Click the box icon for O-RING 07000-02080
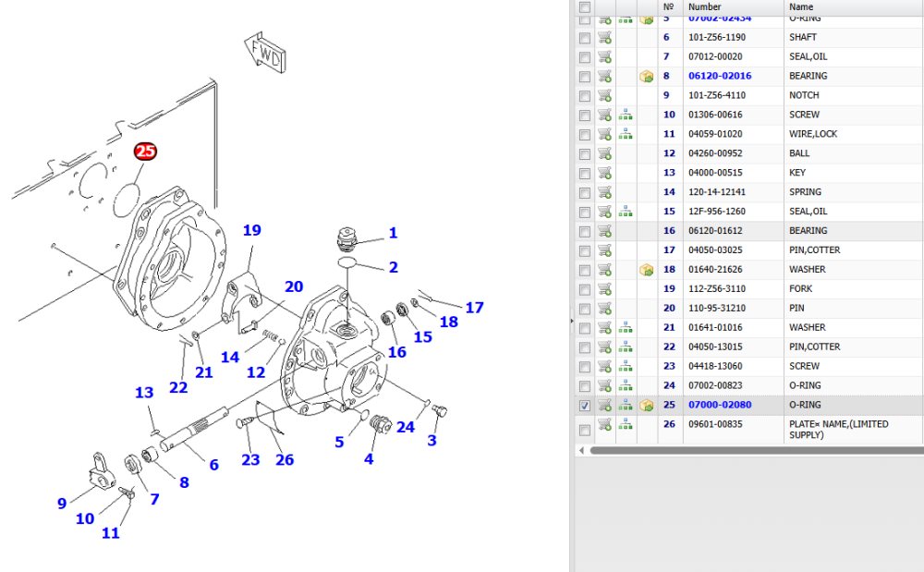924x572 pixels. (x=647, y=406)
